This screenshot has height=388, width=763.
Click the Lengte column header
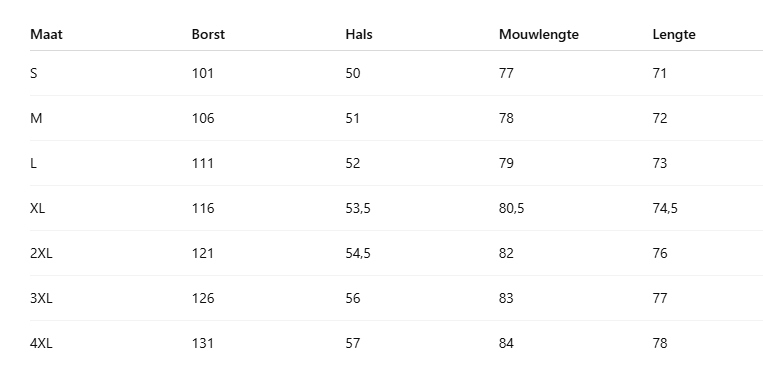pyautogui.click(x=674, y=34)
